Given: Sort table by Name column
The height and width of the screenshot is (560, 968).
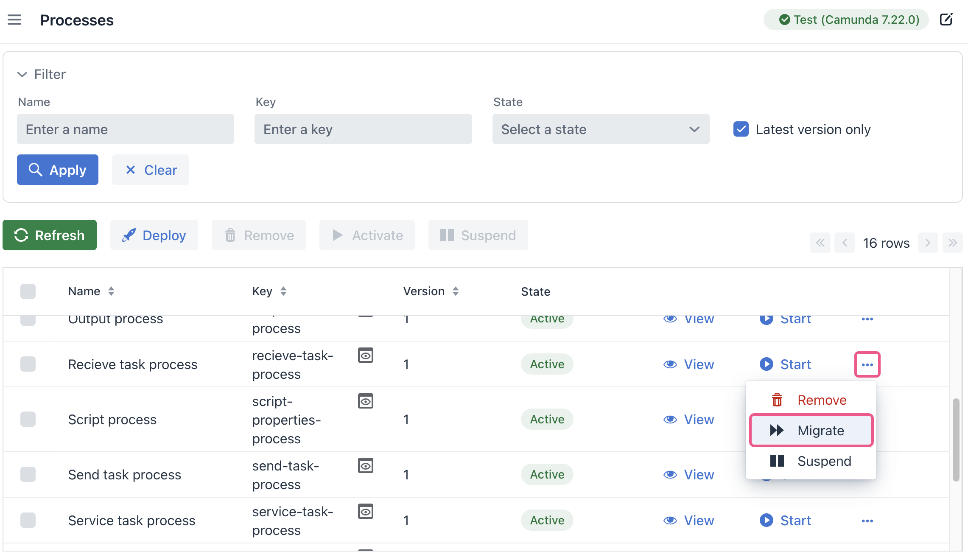Looking at the screenshot, I should (x=111, y=291).
